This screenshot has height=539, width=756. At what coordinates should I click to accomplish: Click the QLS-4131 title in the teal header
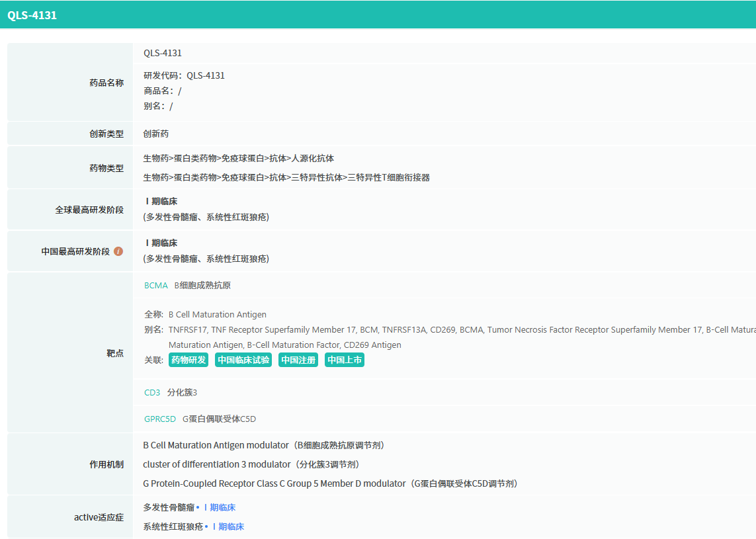pyautogui.click(x=32, y=15)
